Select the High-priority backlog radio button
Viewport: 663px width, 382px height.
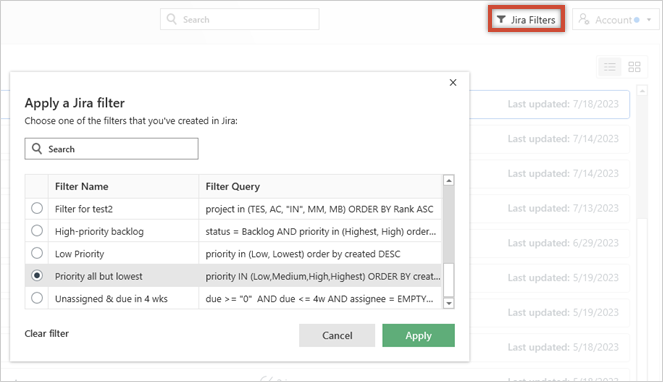(37, 231)
